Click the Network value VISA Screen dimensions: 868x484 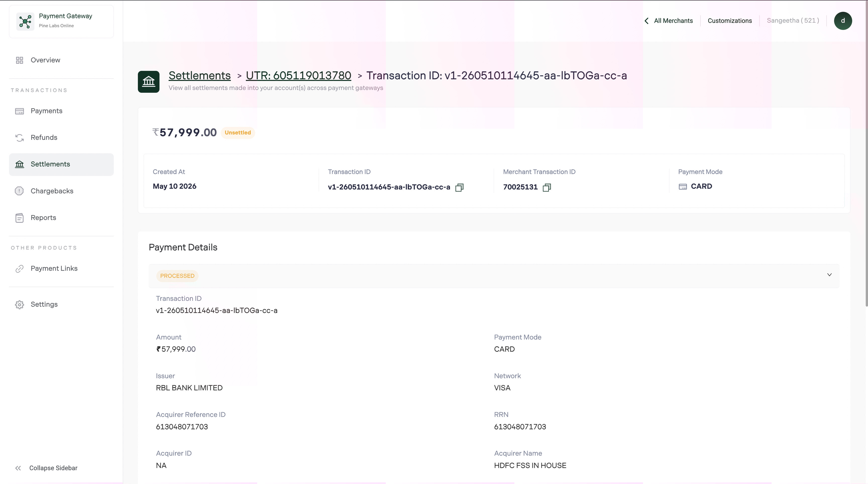coord(502,388)
